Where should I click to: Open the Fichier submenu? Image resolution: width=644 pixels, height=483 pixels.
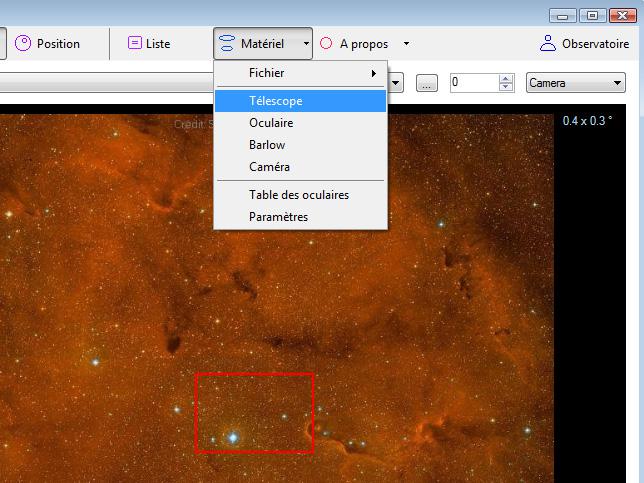tap(301, 73)
